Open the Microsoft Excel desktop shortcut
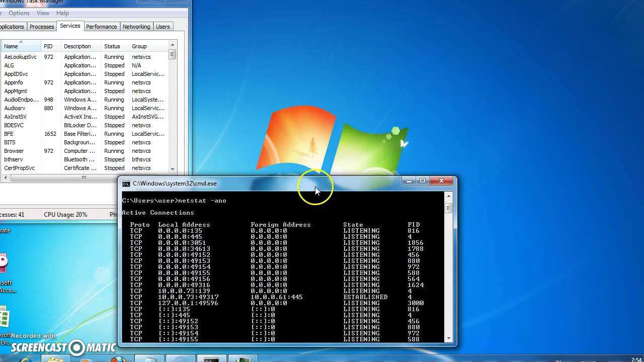The width and height of the screenshot is (644, 362). click(x=4, y=326)
